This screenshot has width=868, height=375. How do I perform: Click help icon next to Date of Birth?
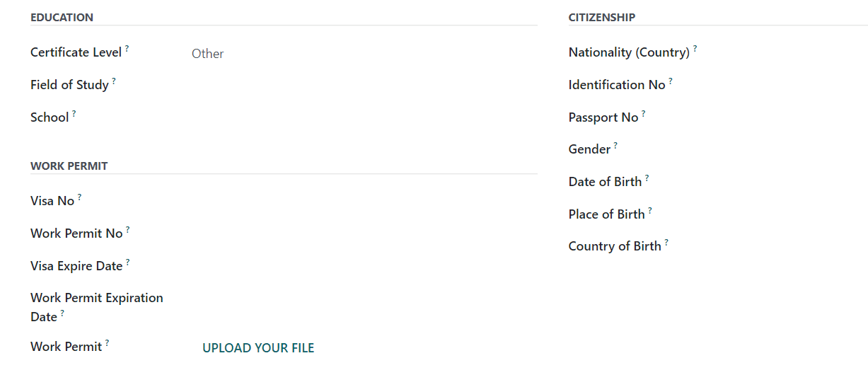click(x=647, y=178)
